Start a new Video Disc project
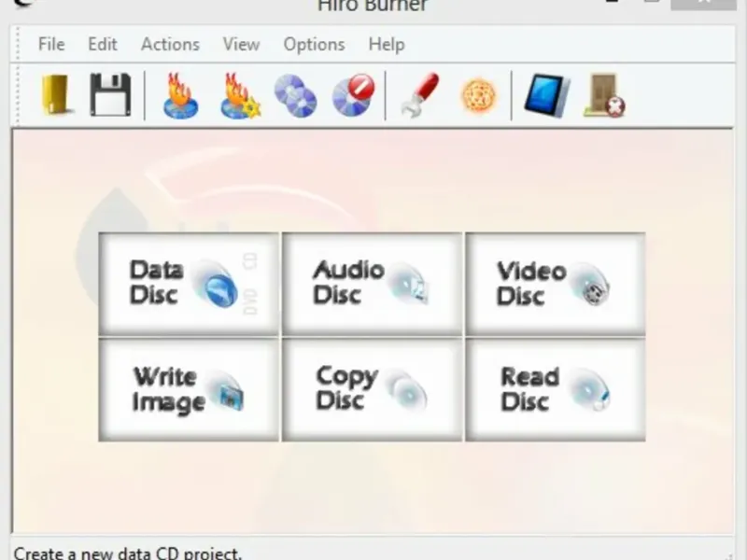This screenshot has height=560, width=747. (x=556, y=284)
